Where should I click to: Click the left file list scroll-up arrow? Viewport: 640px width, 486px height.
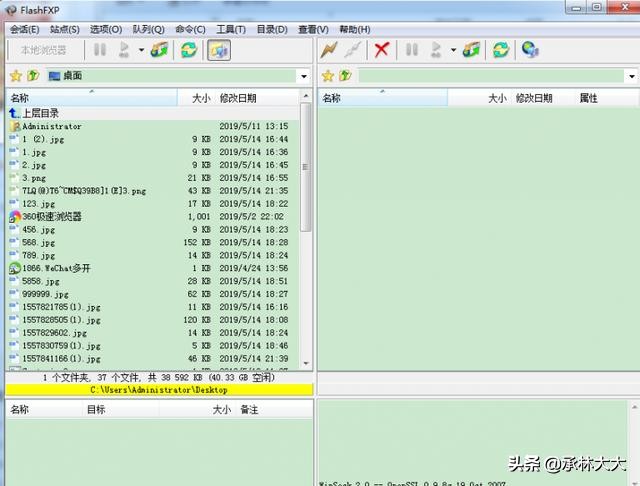306,95
